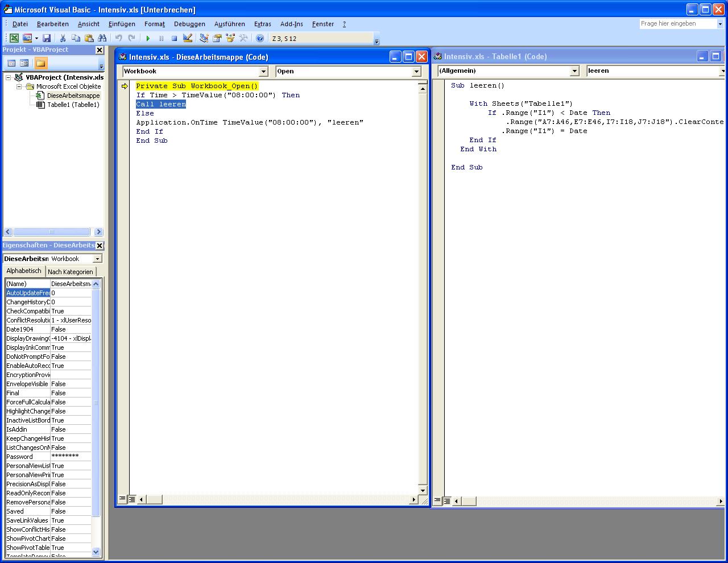Select DieseArbeitsmappe in project tree
The width and height of the screenshot is (728, 563).
point(73,96)
